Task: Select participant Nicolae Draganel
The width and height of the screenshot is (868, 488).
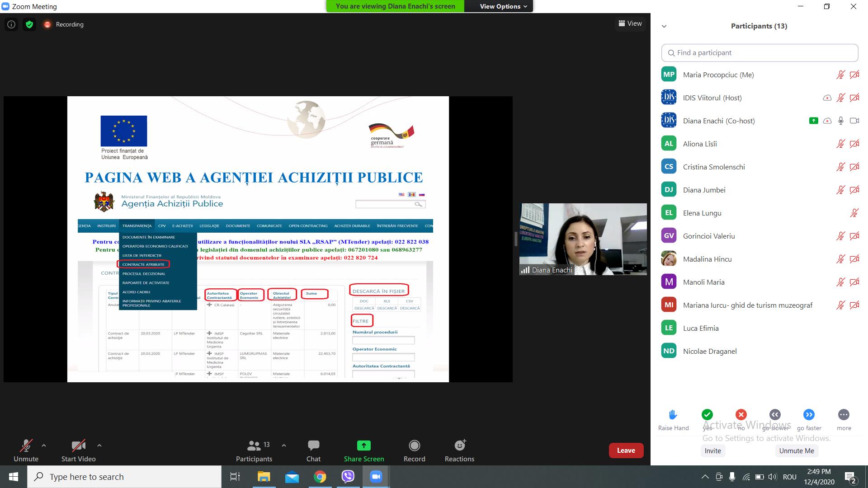Action: click(x=759, y=351)
